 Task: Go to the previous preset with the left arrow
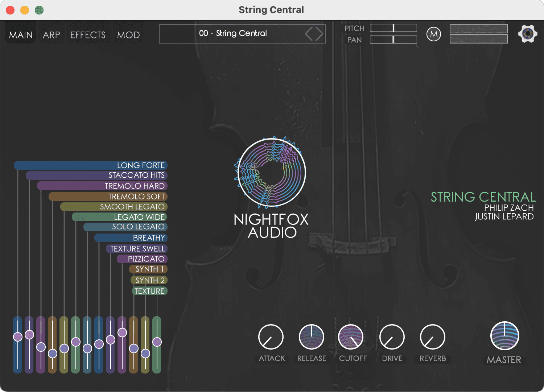309,34
